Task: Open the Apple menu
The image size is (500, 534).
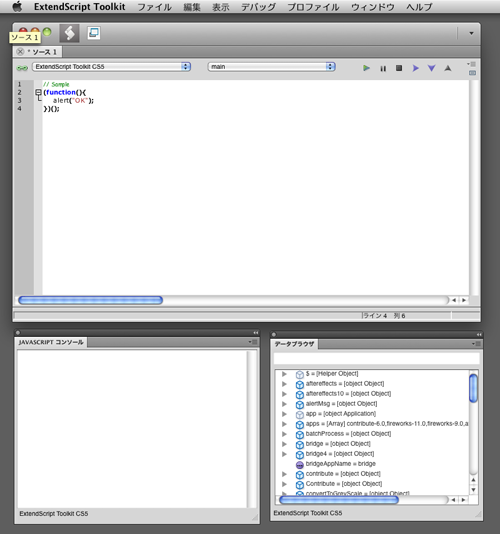Action: (17, 6)
